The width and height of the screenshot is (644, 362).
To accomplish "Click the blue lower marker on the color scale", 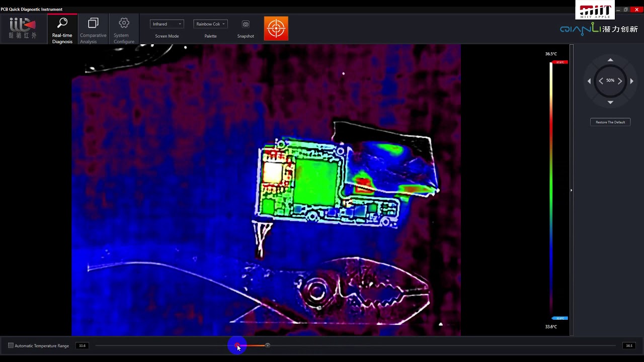I will click(x=560, y=318).
